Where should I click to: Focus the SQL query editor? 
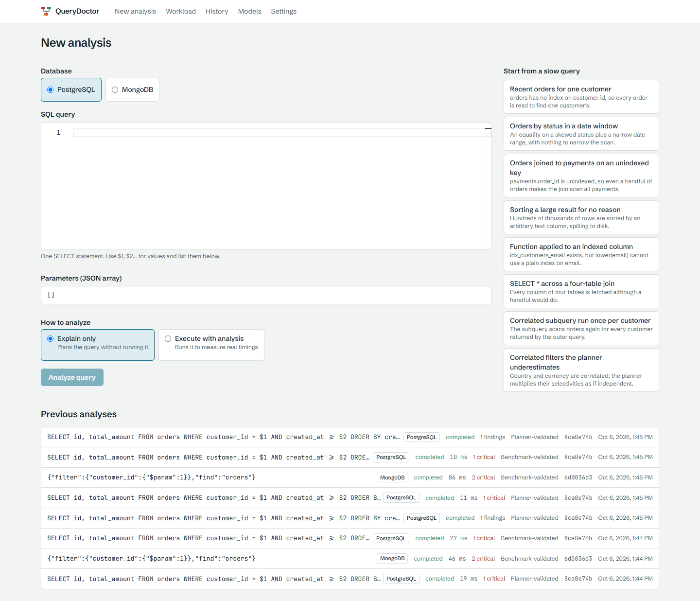(x=266, y=186)
